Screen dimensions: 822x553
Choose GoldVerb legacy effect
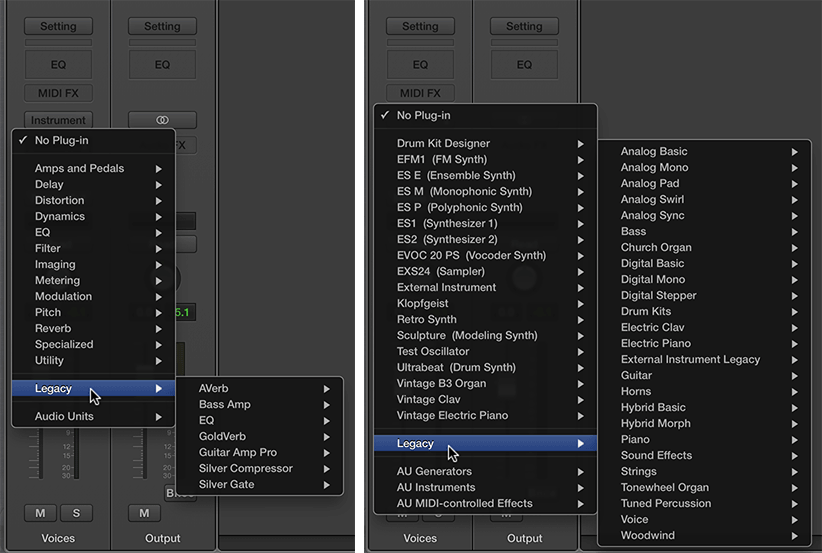point(260,437)
